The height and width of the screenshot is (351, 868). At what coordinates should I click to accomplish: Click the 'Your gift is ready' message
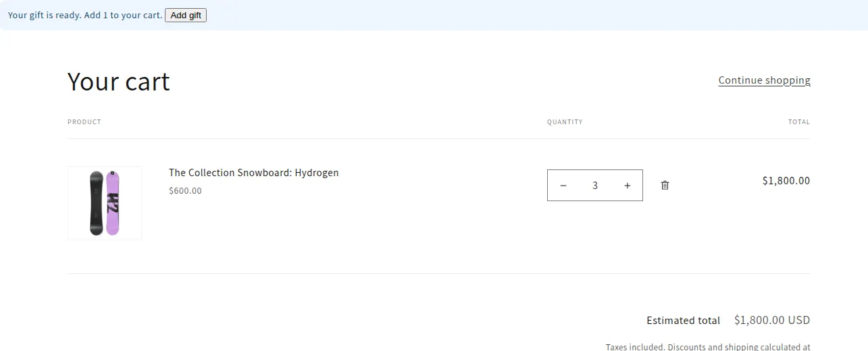85,15
